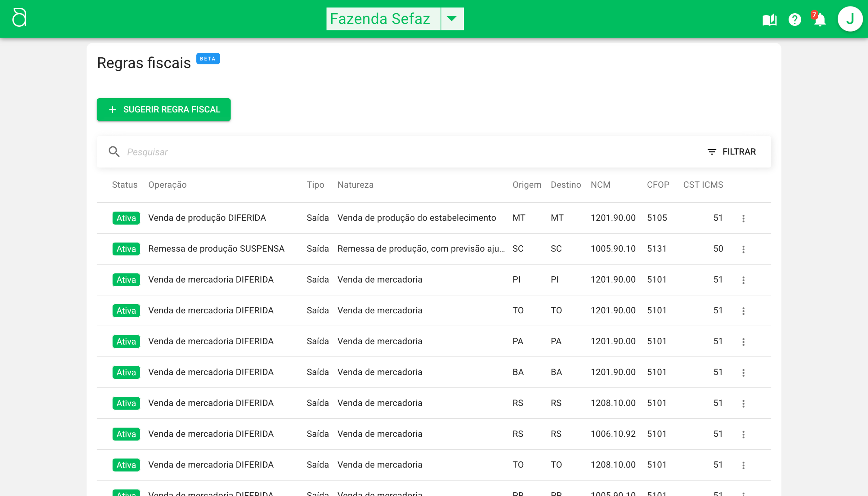Click the SUGERIR REGRA FISCAL button
Screen dimensions: 868x496
point(163,109)
